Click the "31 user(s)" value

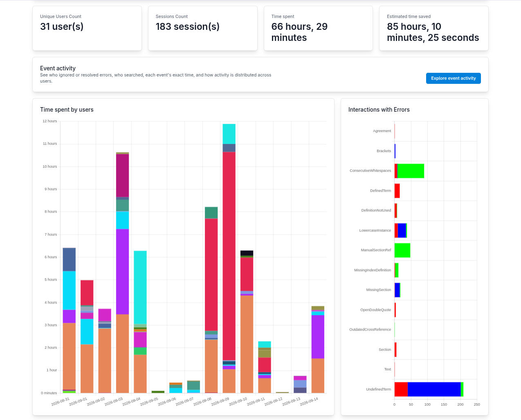pos(62,27)
